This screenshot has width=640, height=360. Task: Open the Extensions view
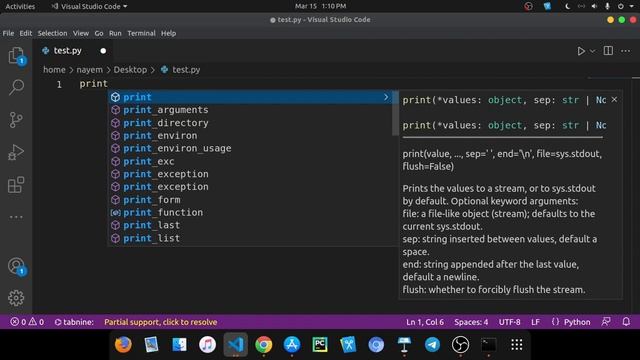tap(16, 185)
